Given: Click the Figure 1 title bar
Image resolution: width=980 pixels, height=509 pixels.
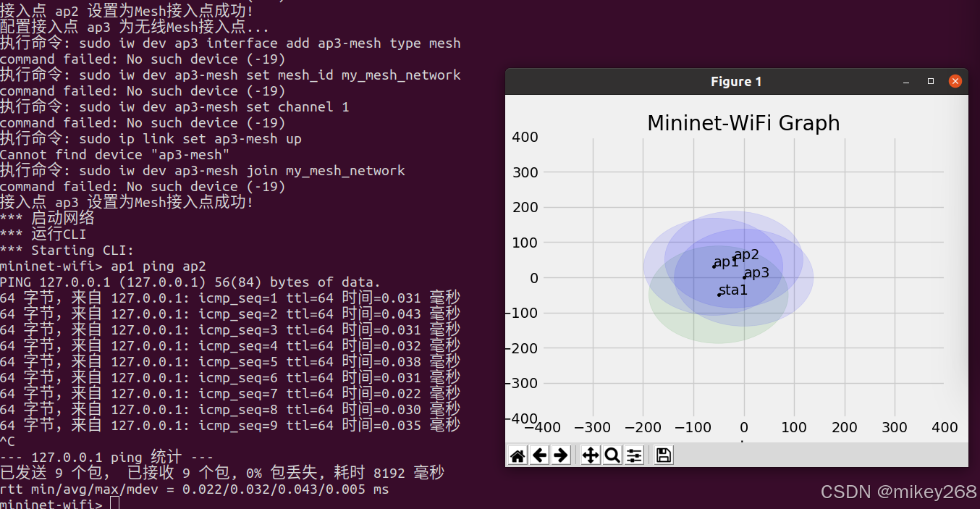Looking at the screenshot, I should pyautogui.click(x=736, y=81).
